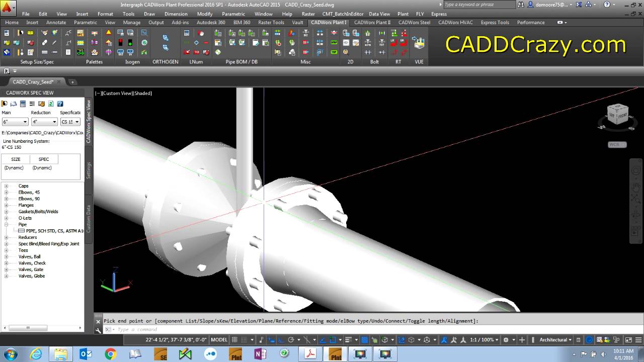The height and width of the screenshot is (362, 644).
Task: Click the upper ORTHOGEN panel icon
Action: 166,38
